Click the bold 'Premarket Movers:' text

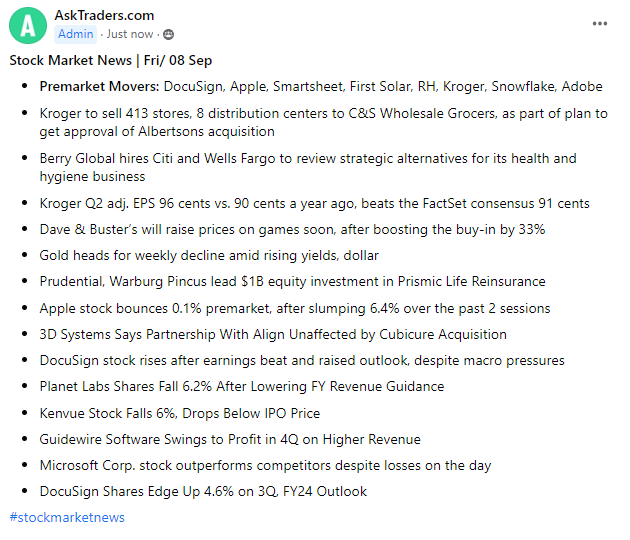tap(99, 87)
